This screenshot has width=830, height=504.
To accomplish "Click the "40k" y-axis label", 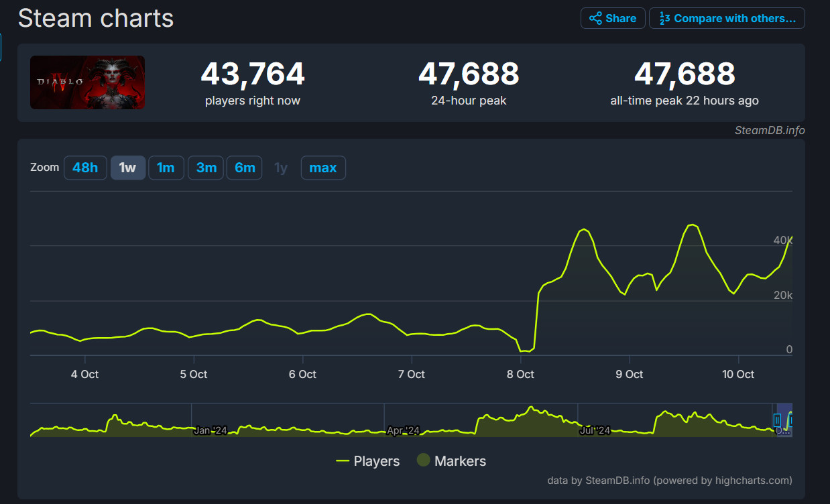I will point(783,240).
